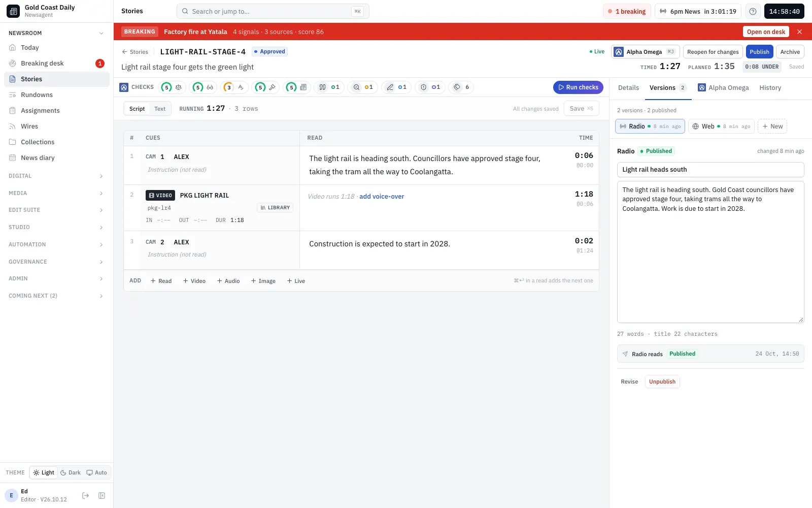The height and width of the screenshot is (508, 812).
Task: Open the Breaking desk sidebar item
Action: click(x=57, y=63)
